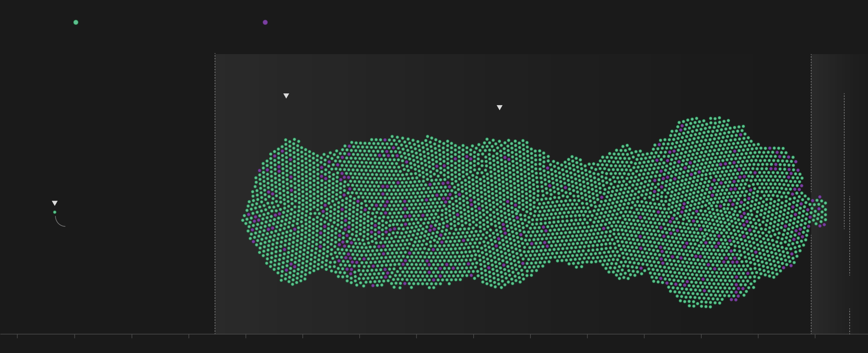The width and height of the screenshot is (868, 353).
Task: Select the triangle marker above the swarm's center
Action: (x=499, y=108)
